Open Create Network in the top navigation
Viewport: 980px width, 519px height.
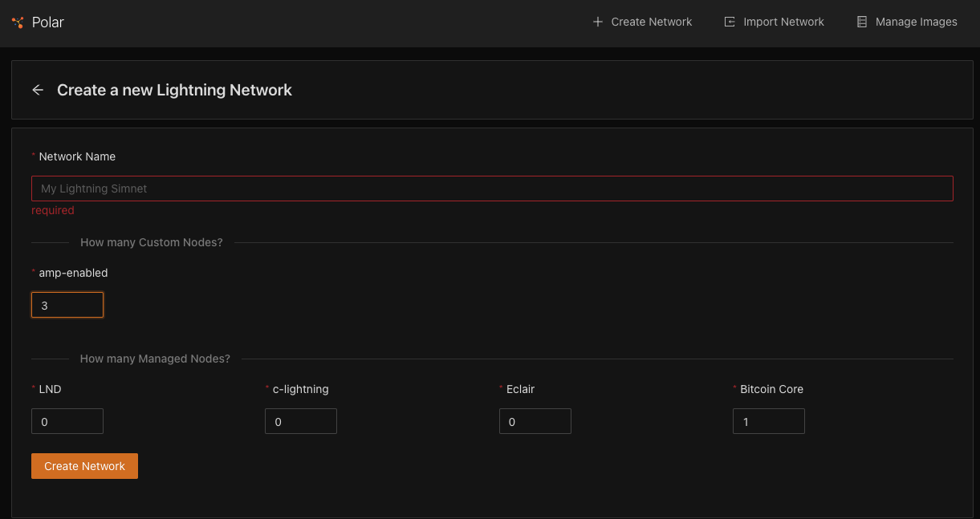pos(642,22)
